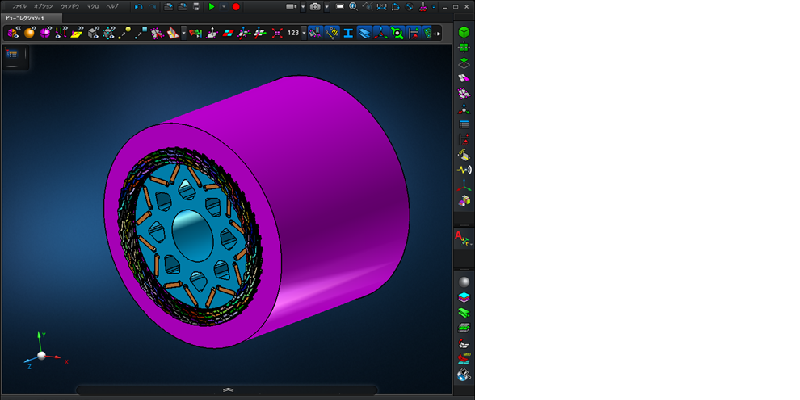Click the gray sphere icon in right sidebar

click(464, 282)
